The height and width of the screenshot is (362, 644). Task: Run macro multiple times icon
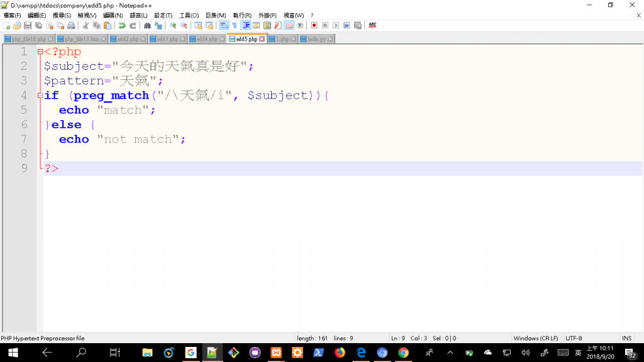[x=347, y=25]
